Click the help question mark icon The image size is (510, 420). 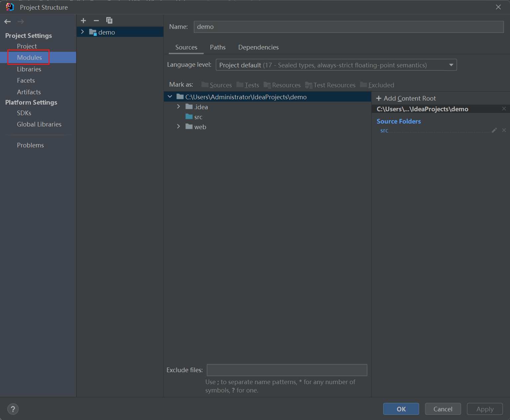point(13,409)
